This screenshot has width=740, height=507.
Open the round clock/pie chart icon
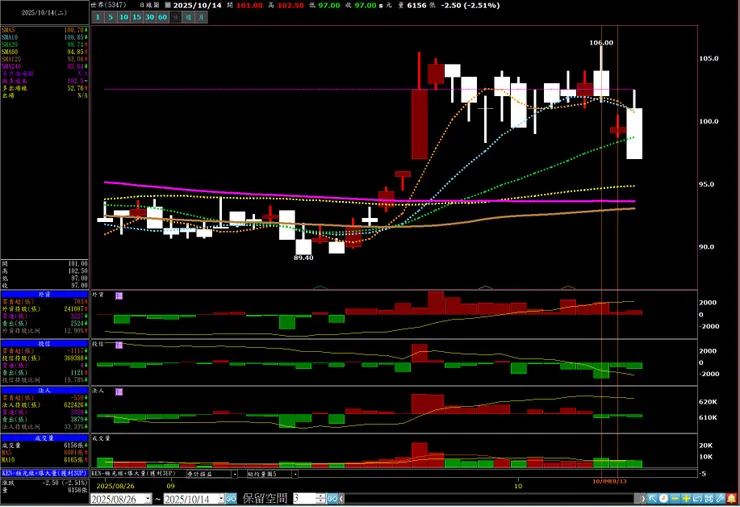pos(664,499)
